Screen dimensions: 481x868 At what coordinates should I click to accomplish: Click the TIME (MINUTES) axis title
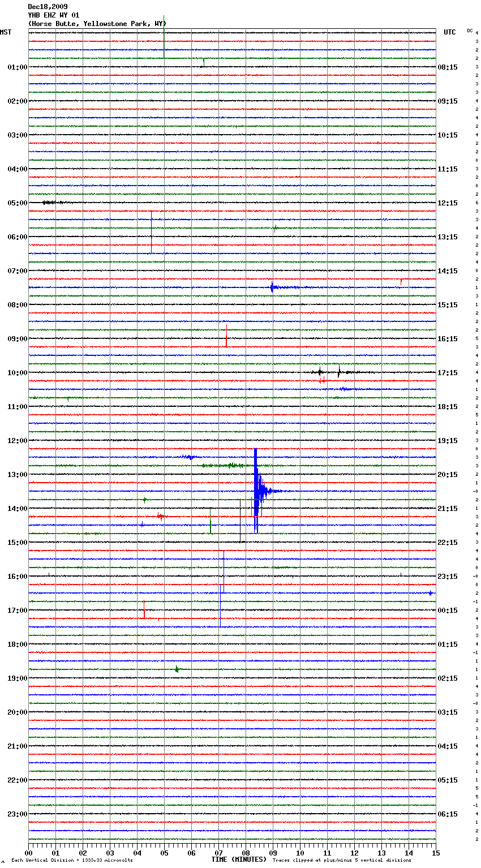pyautogui.click(x=239, y=860)
